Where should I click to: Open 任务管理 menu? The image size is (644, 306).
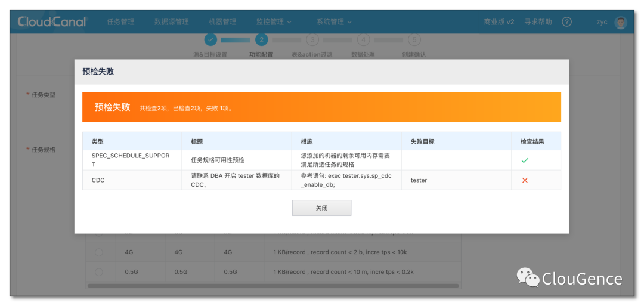[x=120, y=22]
